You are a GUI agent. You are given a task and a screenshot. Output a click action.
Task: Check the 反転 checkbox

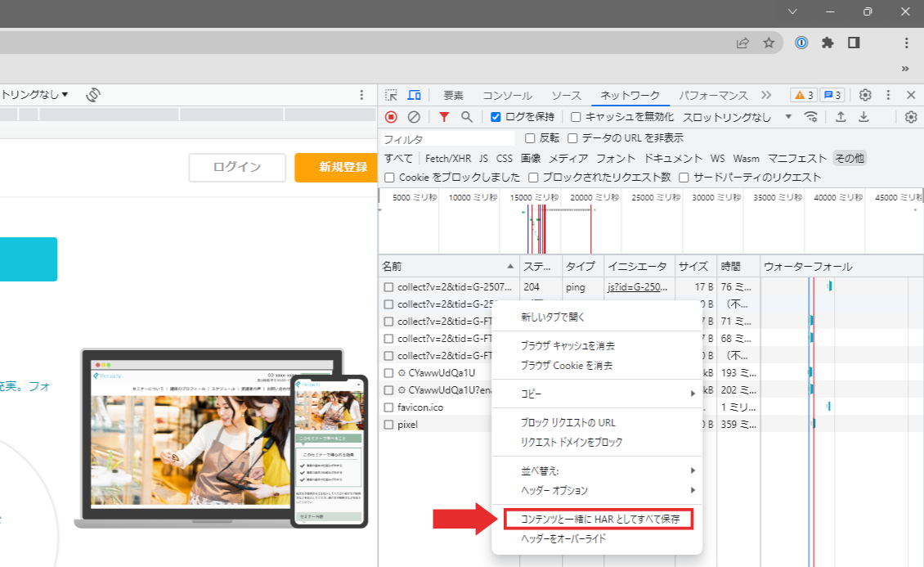tap(530, 138)
